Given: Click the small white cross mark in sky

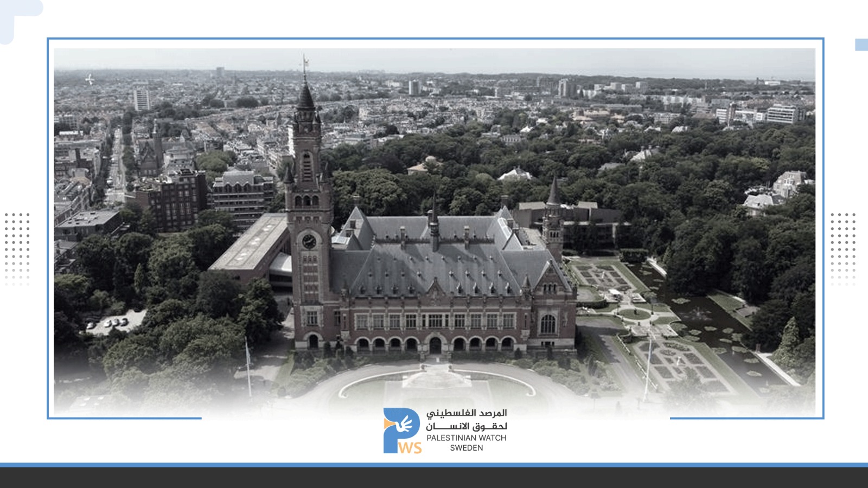Looking at the screenshot, I should click(x=90, y=80).
